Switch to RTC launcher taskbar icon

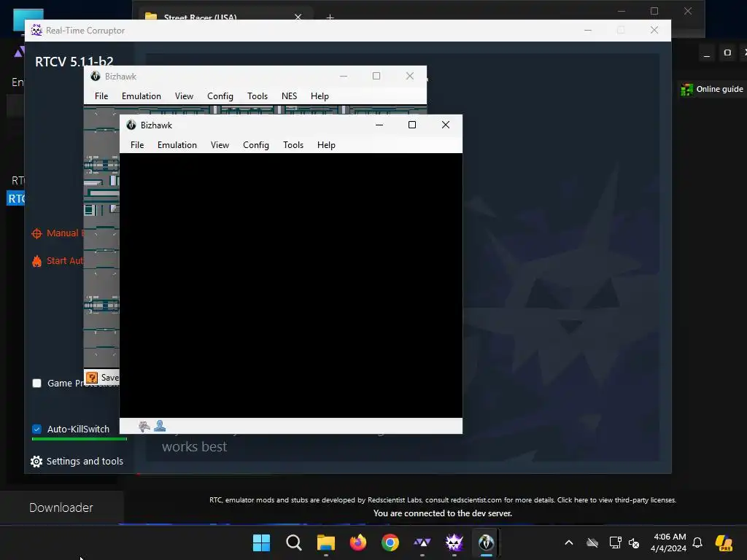pos(422,542)
